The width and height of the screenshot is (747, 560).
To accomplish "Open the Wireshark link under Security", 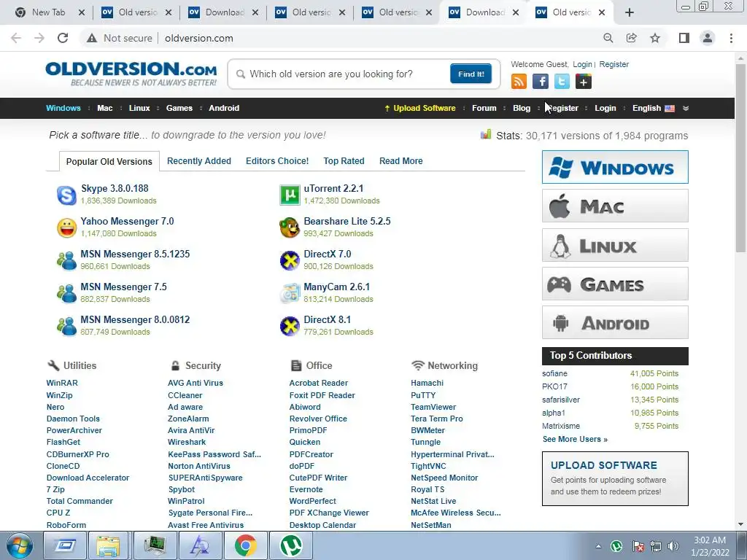I will pos(187,442).
